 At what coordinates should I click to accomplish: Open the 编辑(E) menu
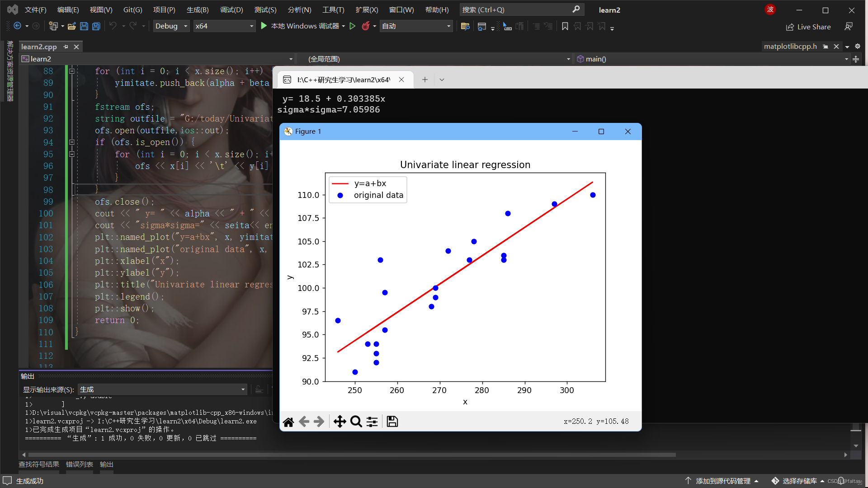[x=68, y=9]
